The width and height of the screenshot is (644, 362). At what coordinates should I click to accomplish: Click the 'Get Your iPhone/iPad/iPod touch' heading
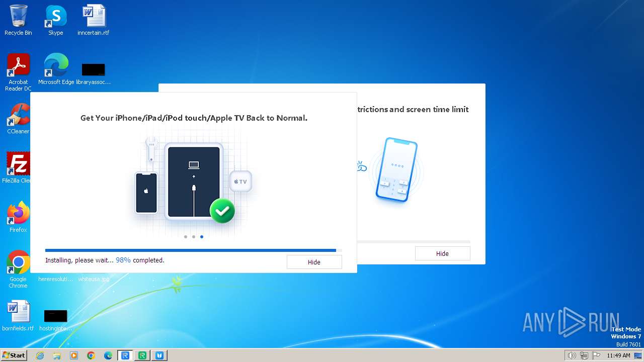point(194,118)
